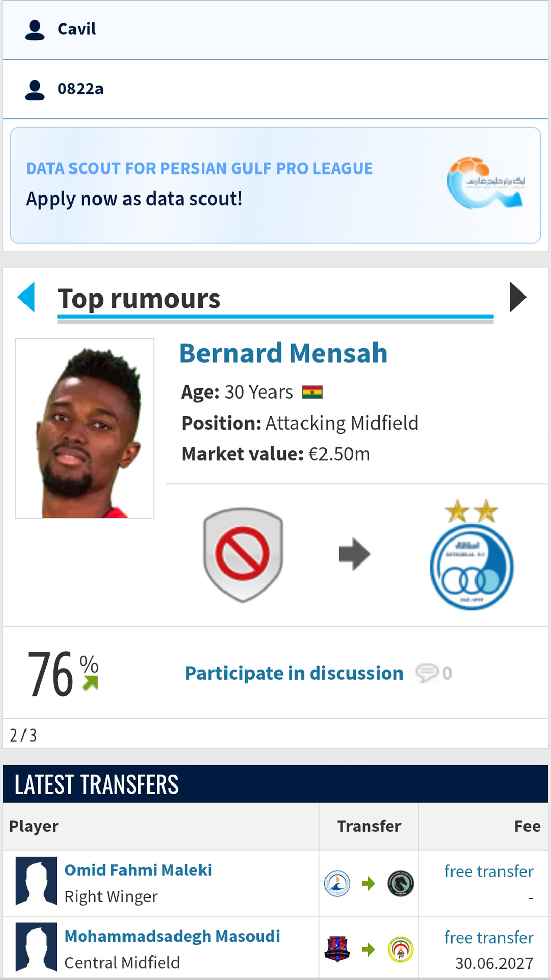Go to next top rumour
The image size is (551, 980).
point(517,297)
